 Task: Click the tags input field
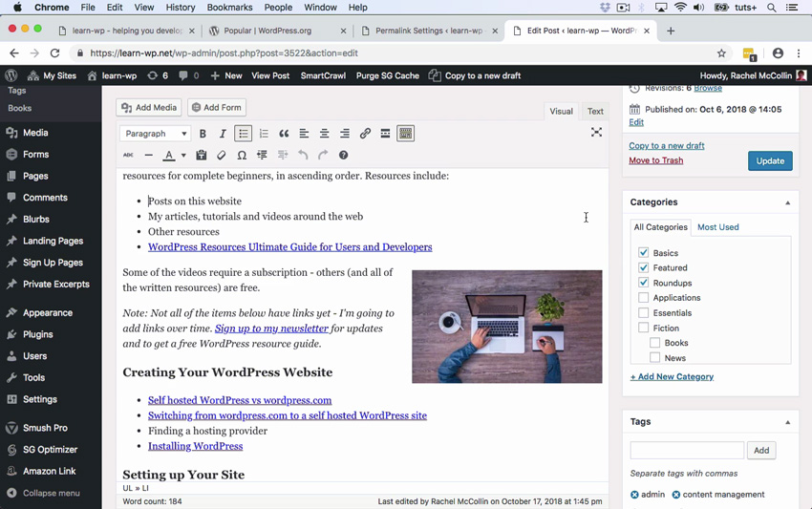pos(687,451)
